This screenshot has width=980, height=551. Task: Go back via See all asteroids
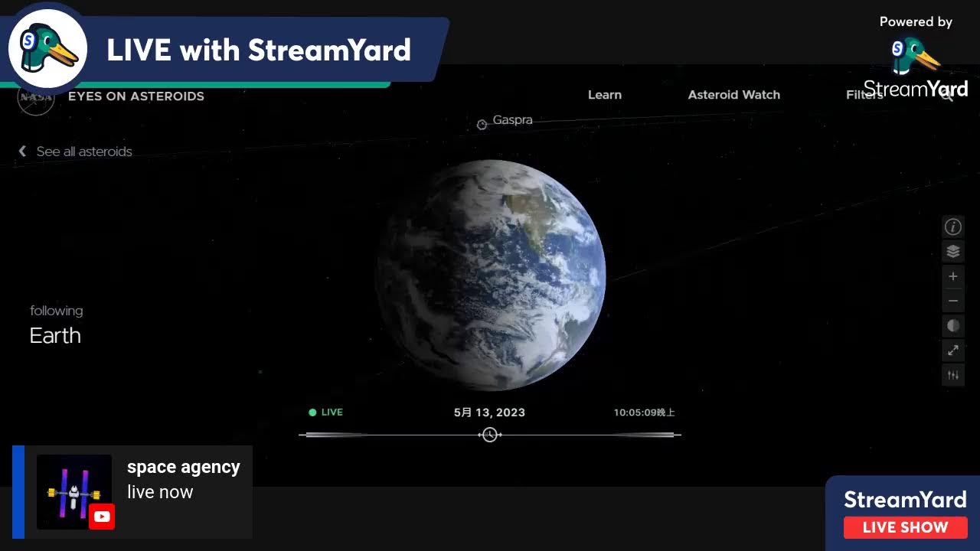[x=75, y=152]
